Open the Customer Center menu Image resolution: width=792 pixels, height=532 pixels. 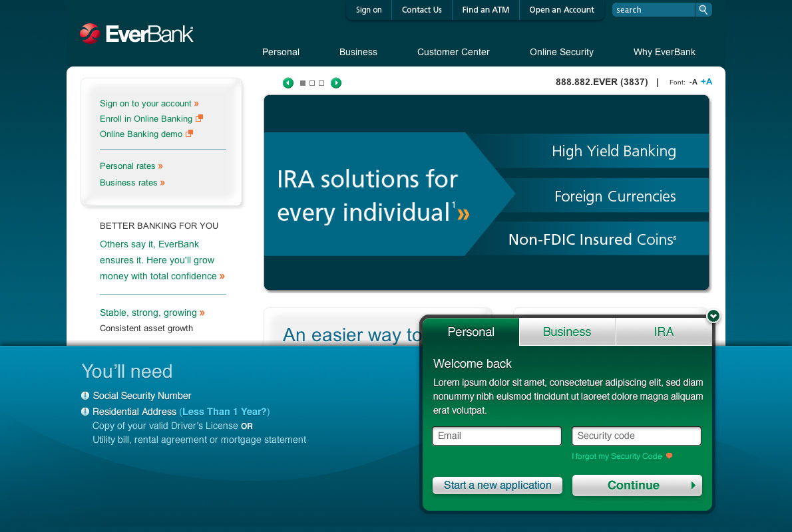(454, 52)
